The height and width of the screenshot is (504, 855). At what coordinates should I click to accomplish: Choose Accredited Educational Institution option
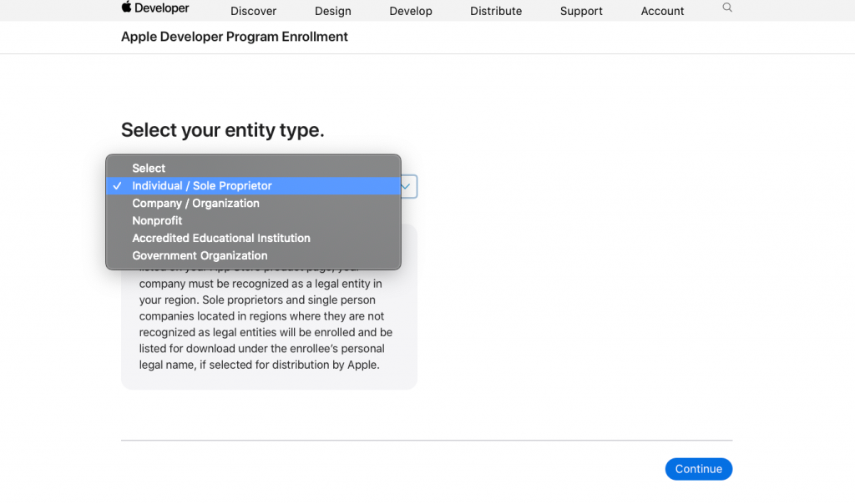coord(254,238)
